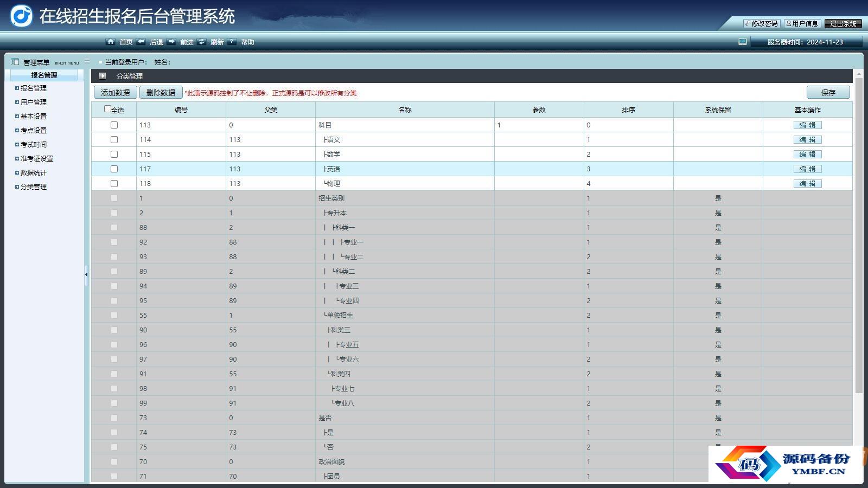
Task: Click the 专升本 row name
Action: [335, 213]
